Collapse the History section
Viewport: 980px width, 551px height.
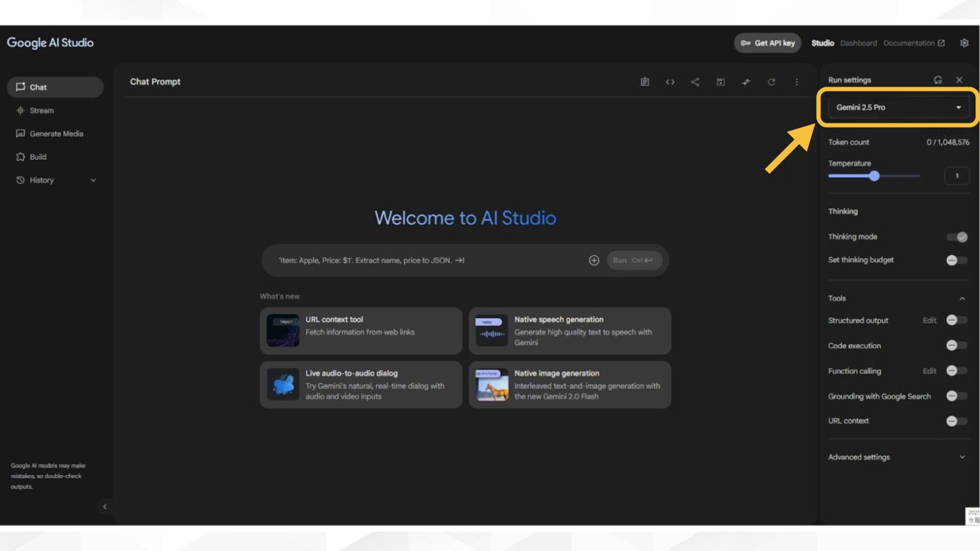click(x=93, y=180)
